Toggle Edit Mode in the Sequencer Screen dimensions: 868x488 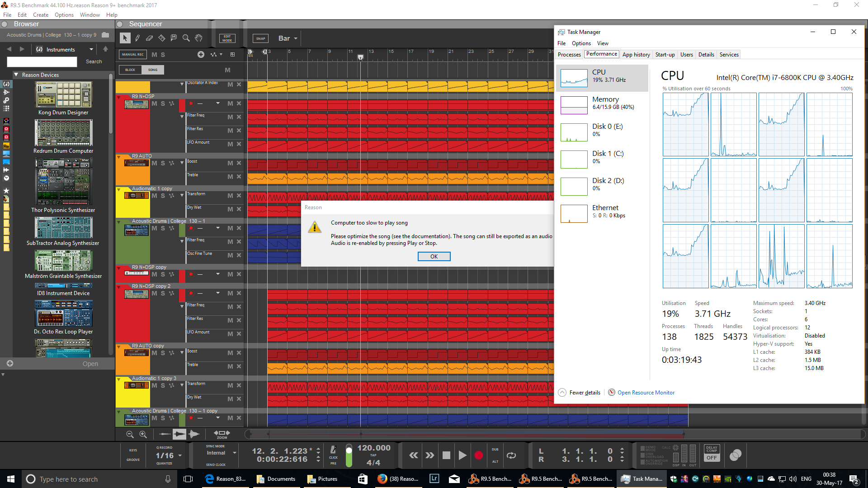click(227, 38)
